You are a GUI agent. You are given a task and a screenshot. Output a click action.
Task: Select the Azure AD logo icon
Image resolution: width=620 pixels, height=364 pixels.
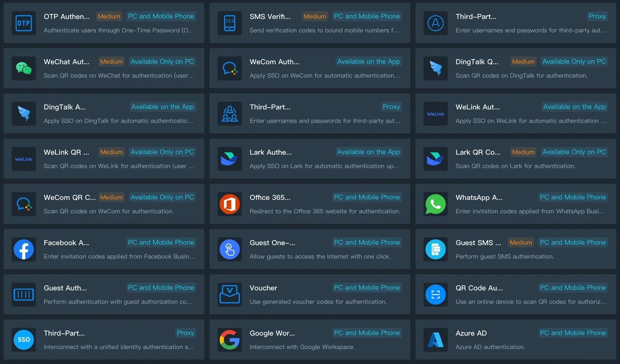pos(436,340)
